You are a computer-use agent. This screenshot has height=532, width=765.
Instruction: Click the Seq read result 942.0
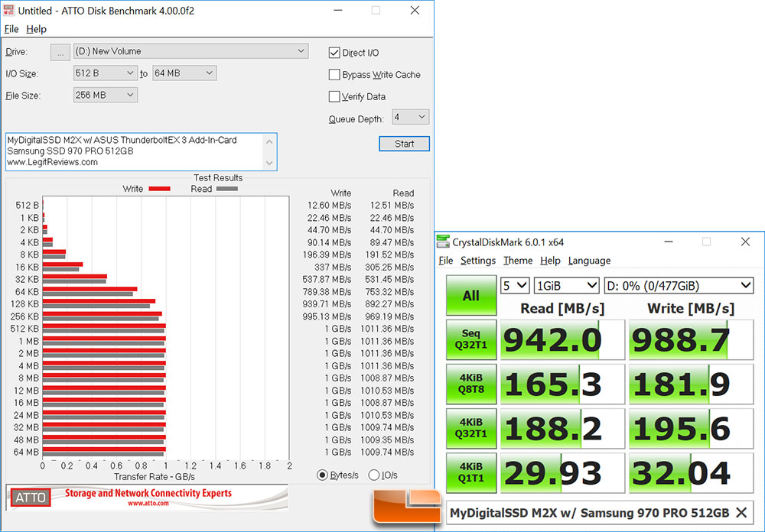pos(562,340)
